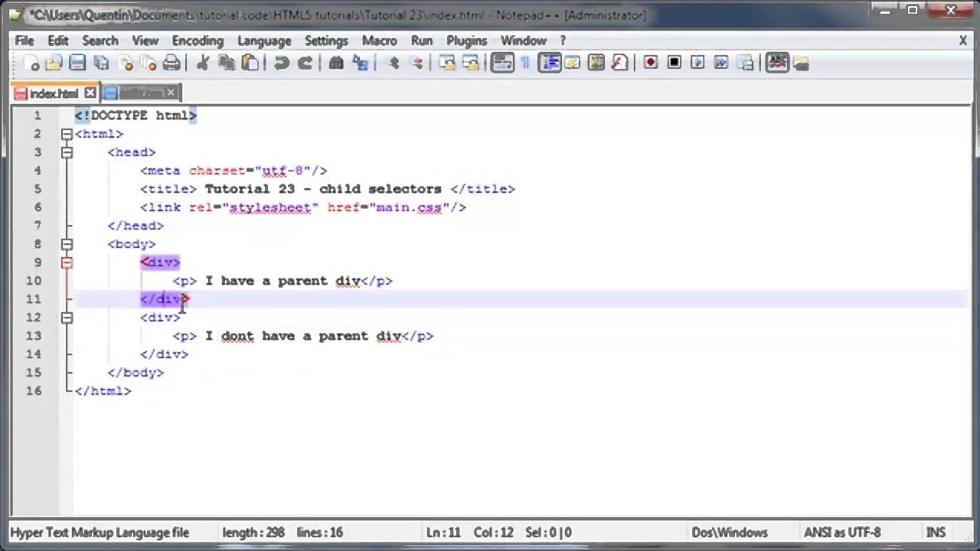Screen dimensions: 980x551
Task: Click 'length : 298 lines : 16' status entry
Action: click(283, 533)
